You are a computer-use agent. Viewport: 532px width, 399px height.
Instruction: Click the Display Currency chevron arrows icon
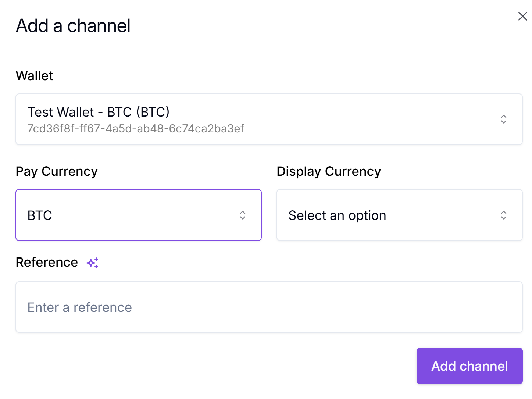(x=503, y=215)
